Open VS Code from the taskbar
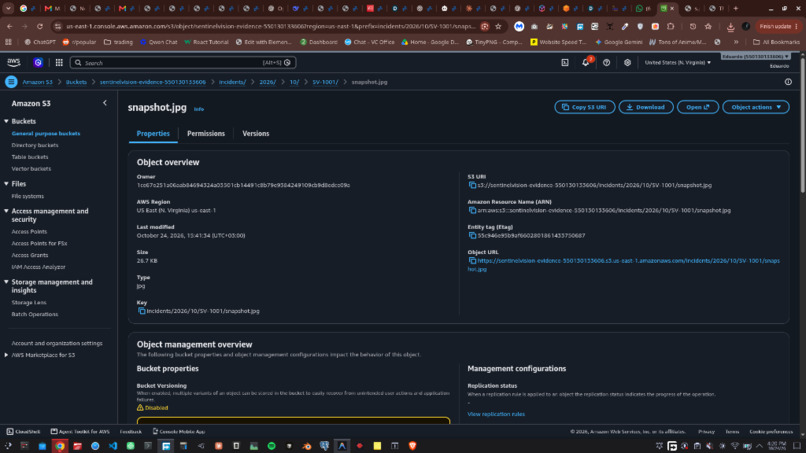Image resolution: width=806 pixels, height=453 pixels. [113, 446]
